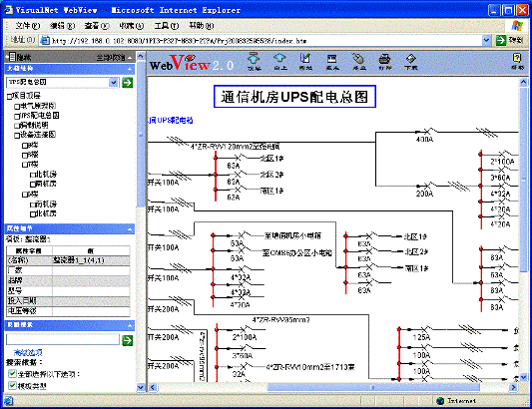
Task: Click the 高级选项 advanced options link
Action: 28,353
